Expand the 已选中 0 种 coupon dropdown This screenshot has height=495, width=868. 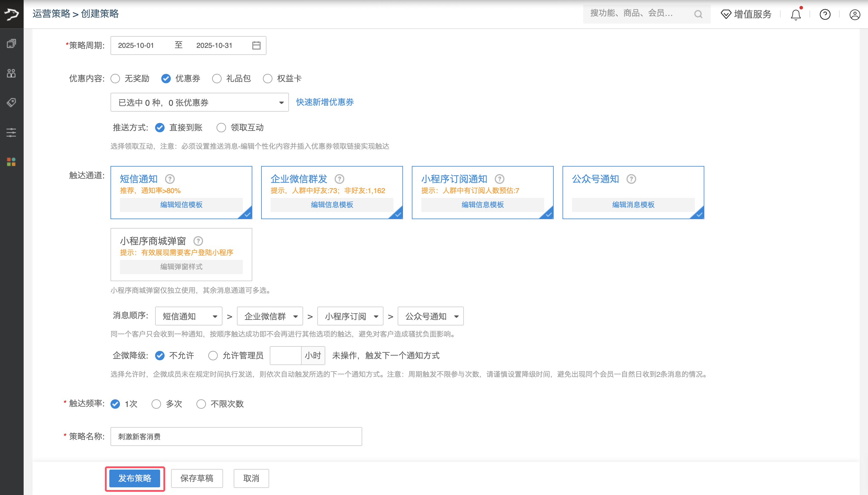click(x=200, y=102)
